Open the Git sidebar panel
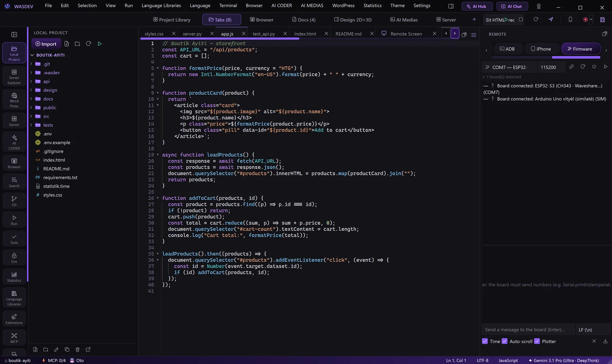The height and width of the screenshot is (364, 612). click(x=14, y=201)
